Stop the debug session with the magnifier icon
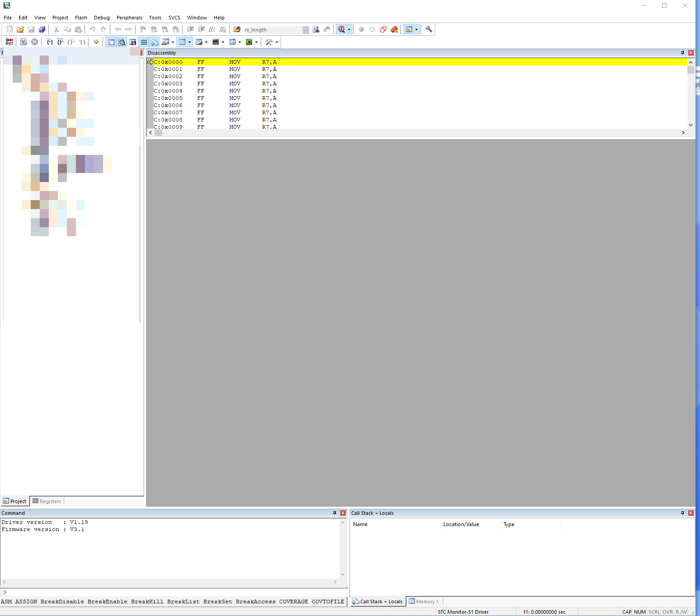This screenshot has height=616, width=700. [342, 29]
